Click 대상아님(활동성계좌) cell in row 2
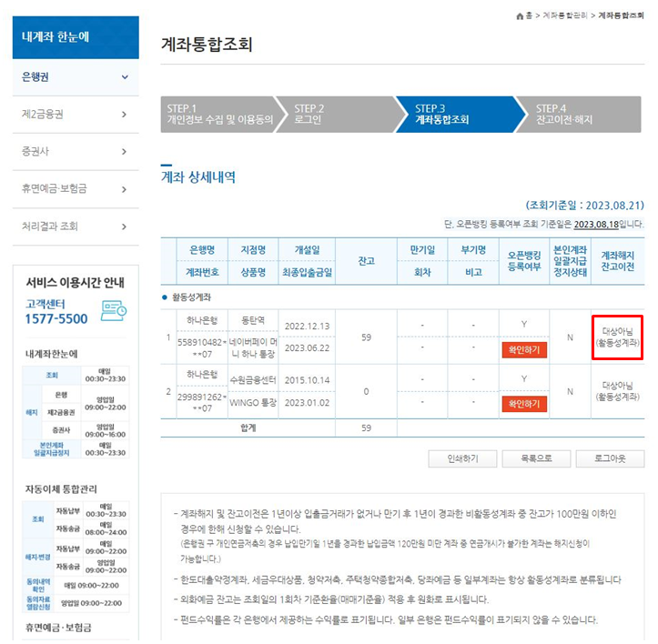658x644 pixels. (x=617, y=391)
